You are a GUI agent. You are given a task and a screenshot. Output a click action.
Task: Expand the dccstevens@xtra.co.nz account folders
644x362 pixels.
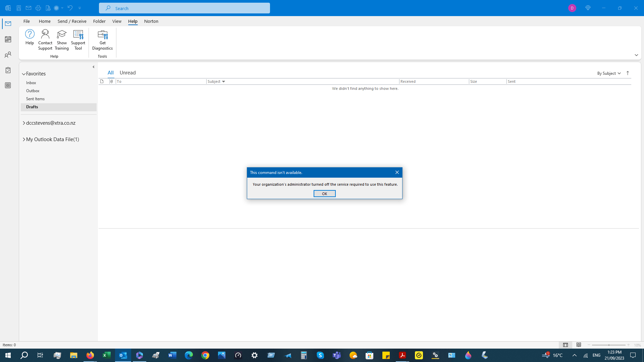(24, 123)
